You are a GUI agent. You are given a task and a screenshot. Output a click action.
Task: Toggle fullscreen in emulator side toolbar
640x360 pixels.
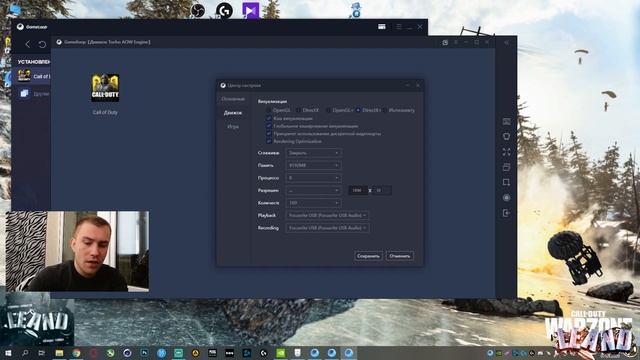(x=506, y=152)
